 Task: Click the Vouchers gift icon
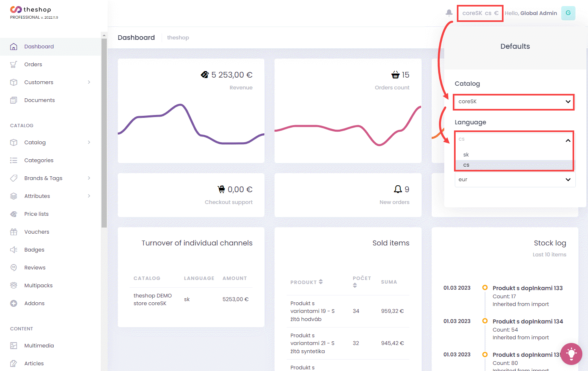coord(14,232)
